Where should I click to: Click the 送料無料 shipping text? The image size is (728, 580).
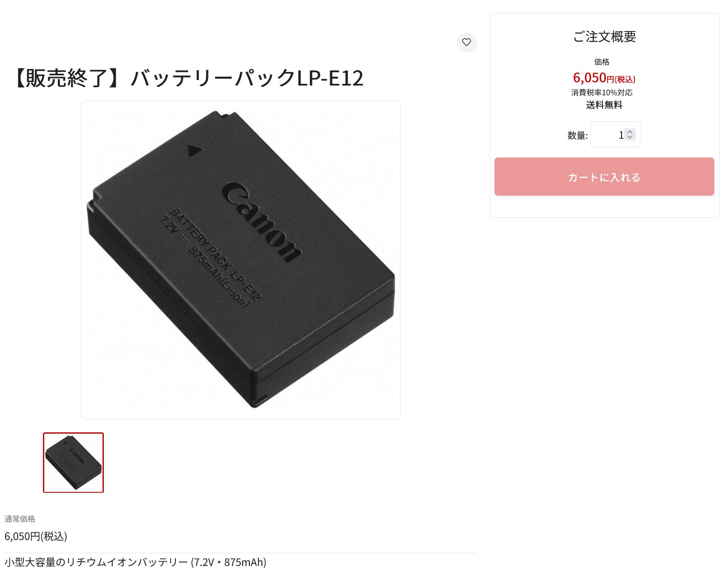(604, 105)
